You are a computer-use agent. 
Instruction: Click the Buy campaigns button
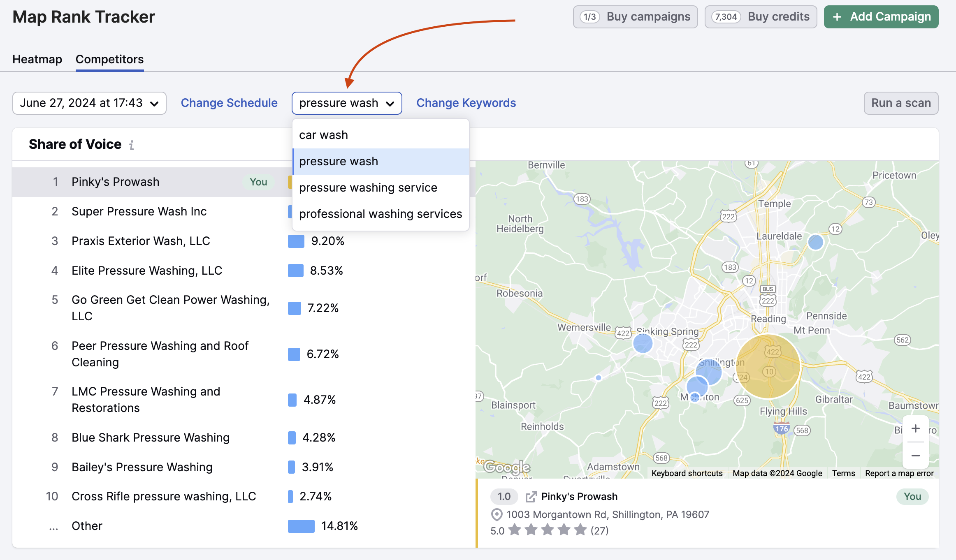635,17
